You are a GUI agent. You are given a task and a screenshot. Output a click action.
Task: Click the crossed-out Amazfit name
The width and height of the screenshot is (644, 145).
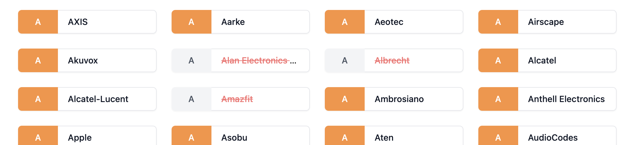click(x=237, y=99)
